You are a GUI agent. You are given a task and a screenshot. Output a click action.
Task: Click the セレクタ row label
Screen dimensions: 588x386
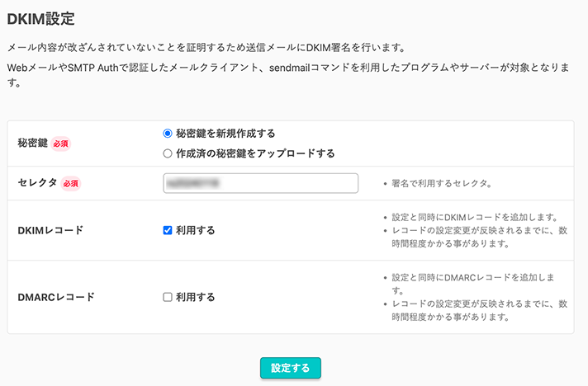(37, 183)
